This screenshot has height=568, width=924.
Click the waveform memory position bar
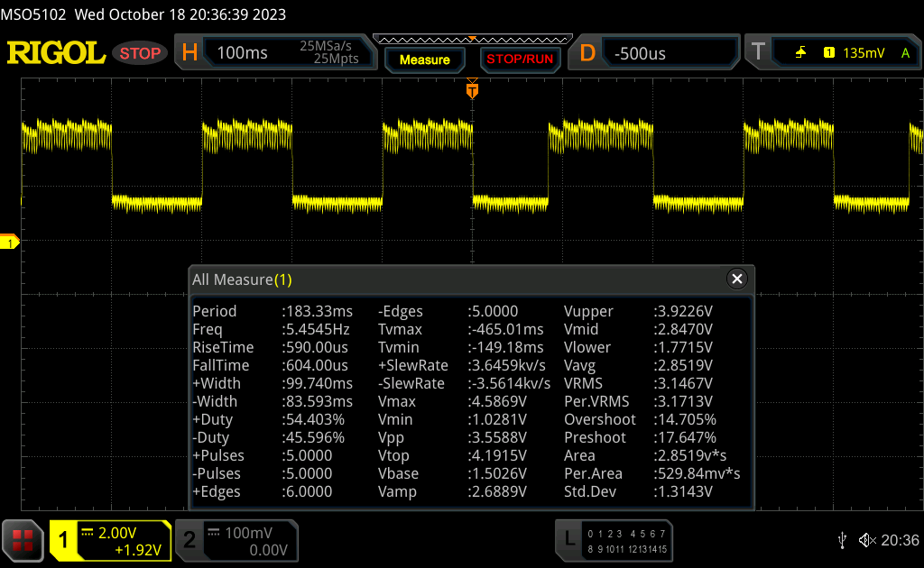pyautogui.click(x=473, y=40)
